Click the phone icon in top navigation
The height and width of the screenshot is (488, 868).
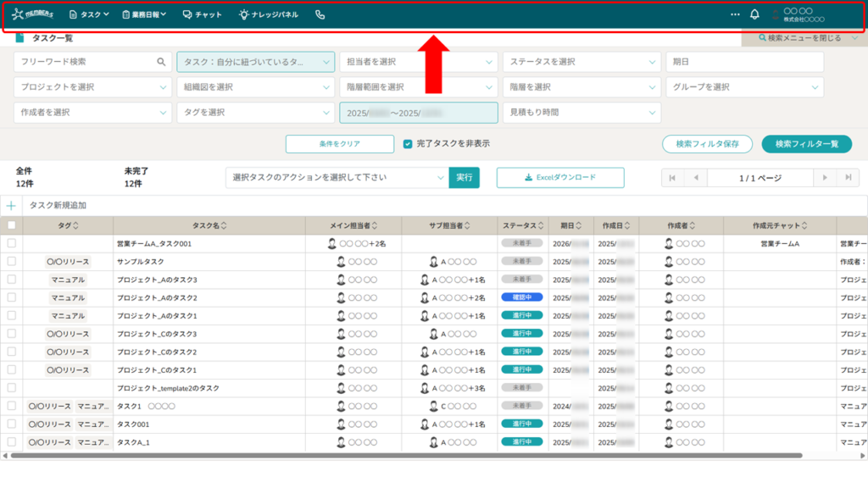point(320,14)
